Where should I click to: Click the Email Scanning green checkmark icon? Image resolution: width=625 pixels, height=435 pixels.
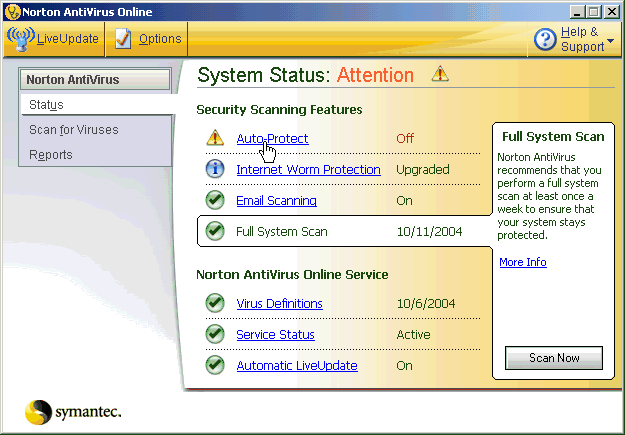(214, 200)
